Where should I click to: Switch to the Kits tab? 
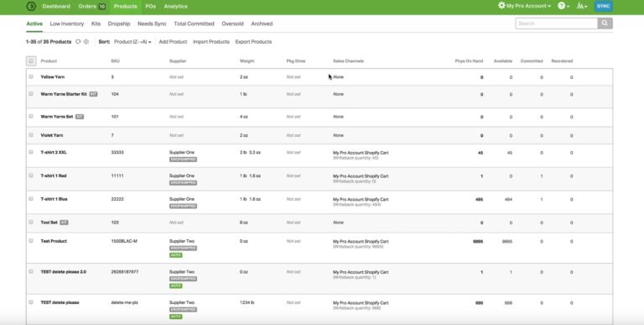[96, 24]
